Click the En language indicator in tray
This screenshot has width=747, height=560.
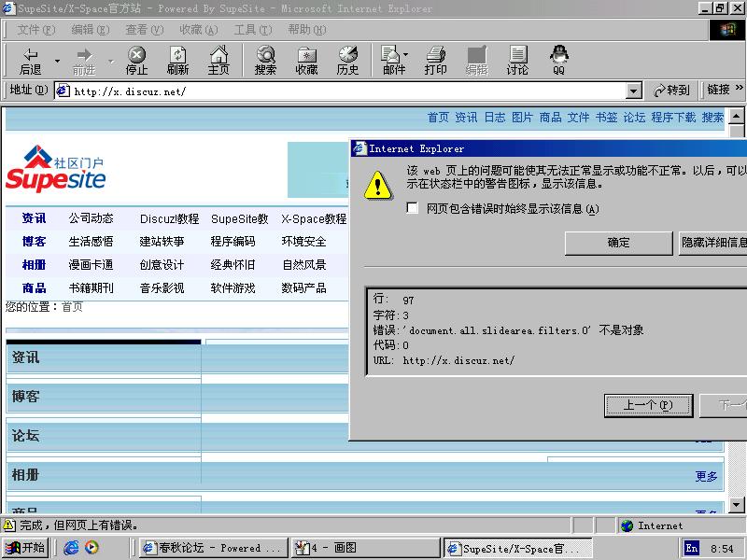[x=691, y=548]
